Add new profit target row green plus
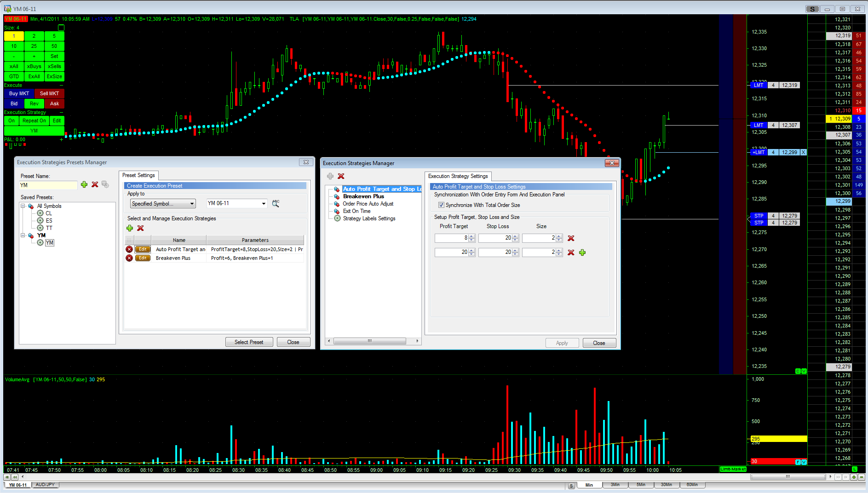The height and width of the screenshot is (493, 868). click(582, 252)
